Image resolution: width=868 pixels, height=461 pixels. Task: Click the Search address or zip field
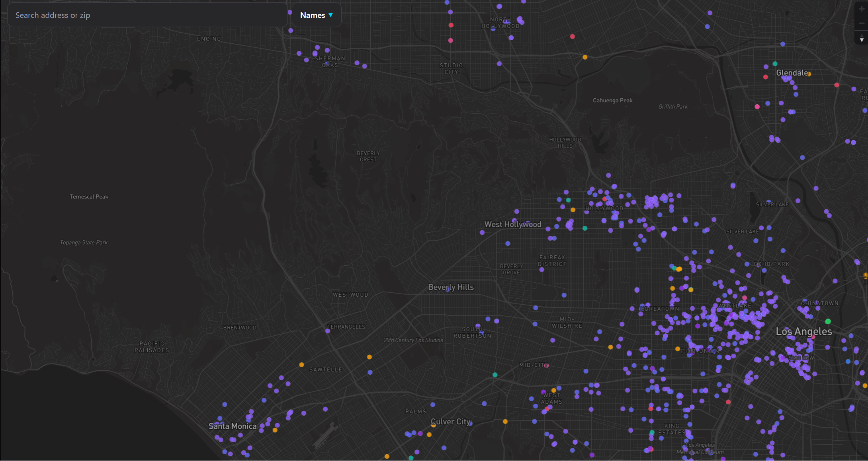[147, 15]
